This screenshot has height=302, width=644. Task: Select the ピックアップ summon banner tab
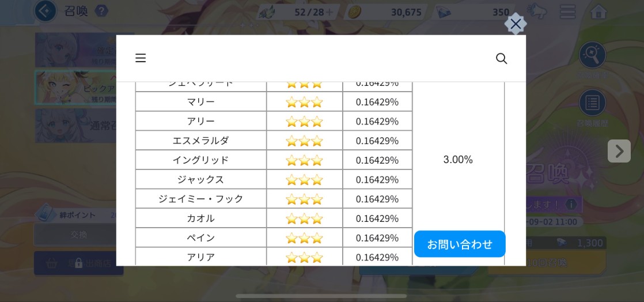[76, 88]
